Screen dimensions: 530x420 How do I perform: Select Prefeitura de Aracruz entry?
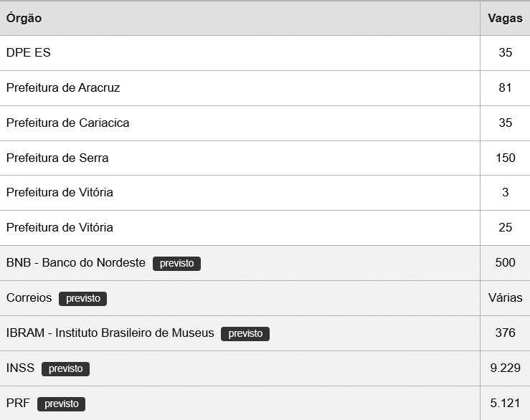point(63,88)
